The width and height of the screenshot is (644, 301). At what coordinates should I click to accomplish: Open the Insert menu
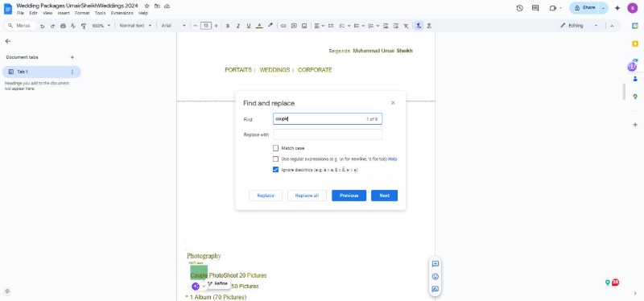click(64, 13)
